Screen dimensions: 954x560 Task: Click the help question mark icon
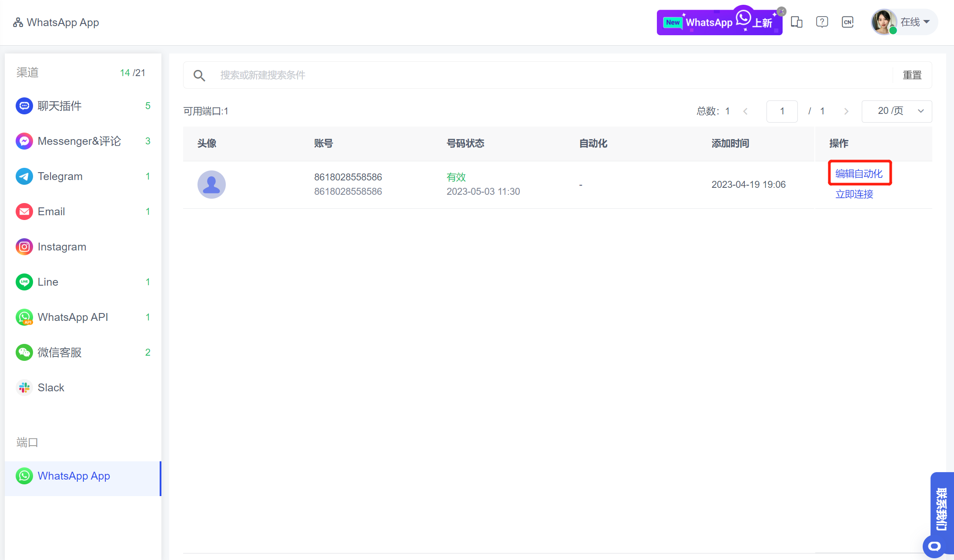tap(822, 22)
